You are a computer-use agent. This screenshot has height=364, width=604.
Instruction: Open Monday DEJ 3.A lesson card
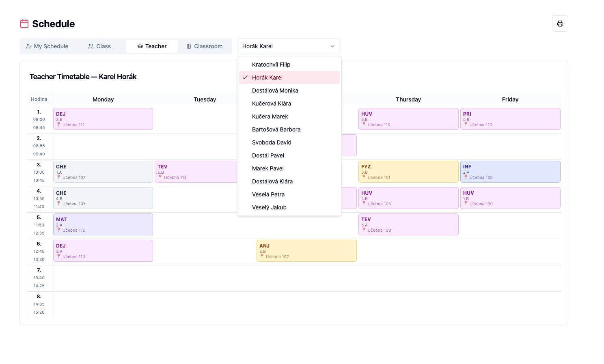tap(103, 251)
